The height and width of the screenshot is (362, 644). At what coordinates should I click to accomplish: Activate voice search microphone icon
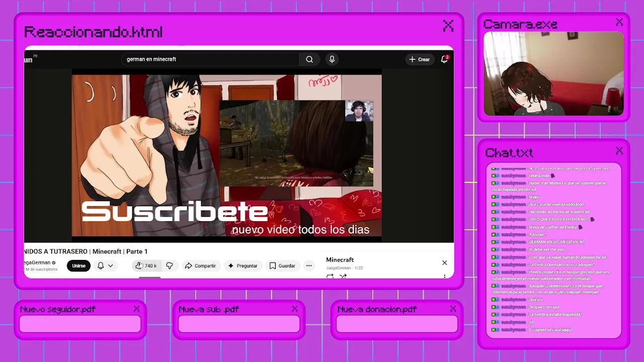click(332, 59)
